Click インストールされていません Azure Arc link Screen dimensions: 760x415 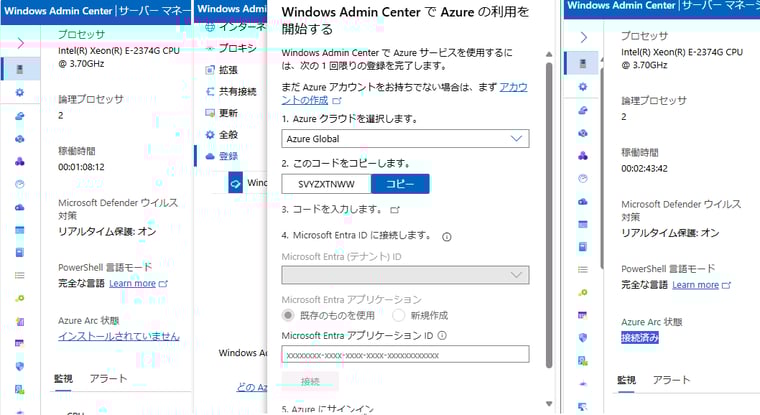click(x=119, y=336)
